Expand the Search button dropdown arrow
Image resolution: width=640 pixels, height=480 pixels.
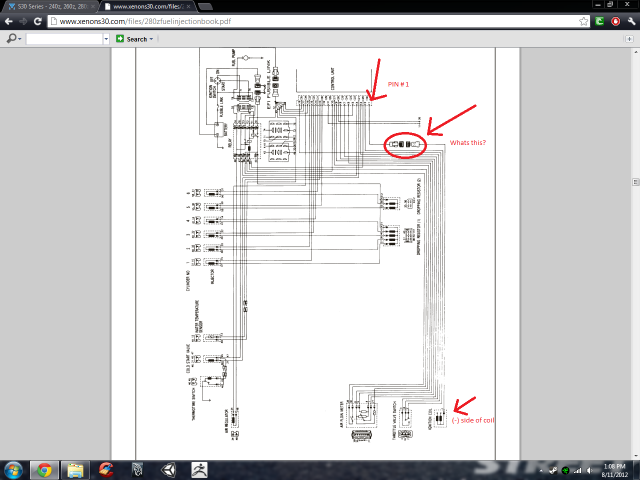[x=152, y=39]
